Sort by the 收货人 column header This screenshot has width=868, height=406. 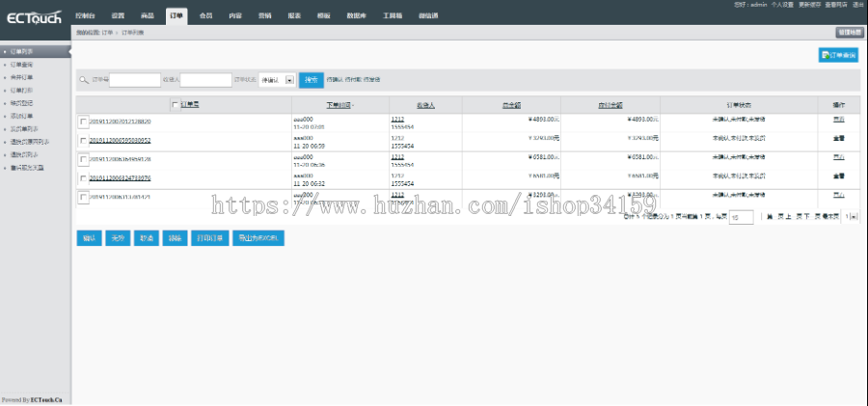(425, 105)
